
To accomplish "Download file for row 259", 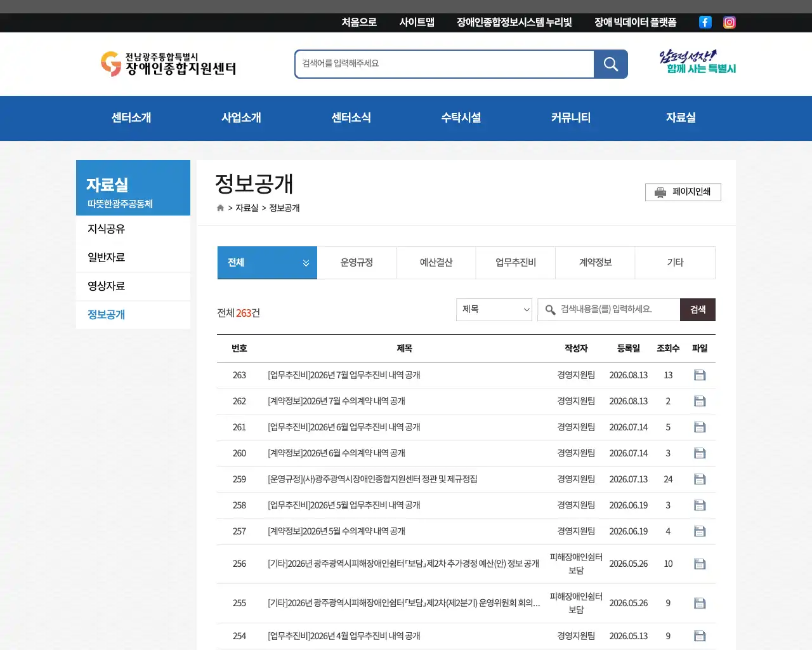I will (x=700, y=479).
